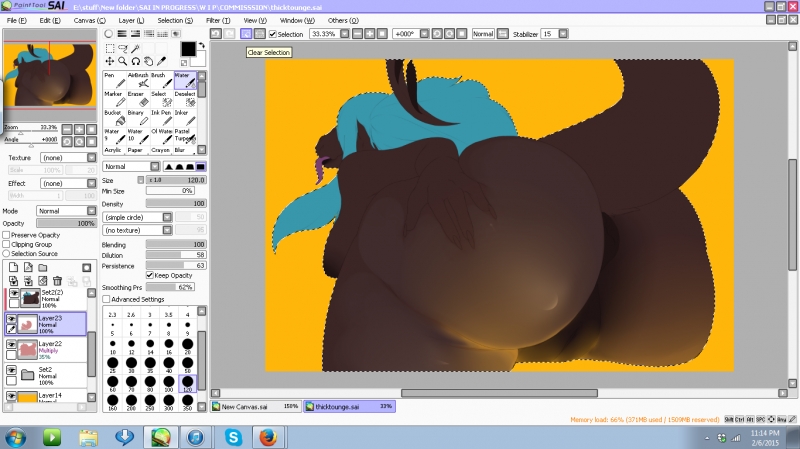Open iTunes from the taskbar
This screenshot has height=449, width=800.
[195, 437]
